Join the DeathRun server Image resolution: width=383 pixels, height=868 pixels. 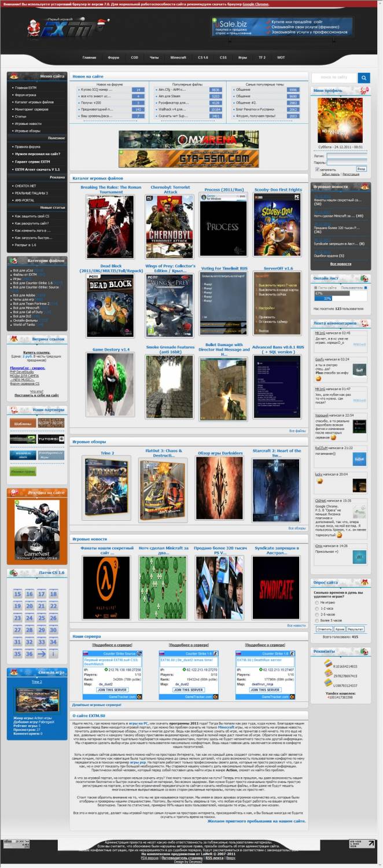click(x=264, y=690)
